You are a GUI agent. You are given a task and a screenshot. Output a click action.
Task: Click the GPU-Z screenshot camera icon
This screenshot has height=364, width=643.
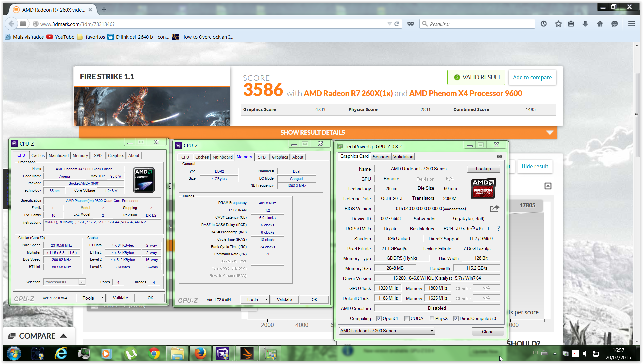pos(499,156)
